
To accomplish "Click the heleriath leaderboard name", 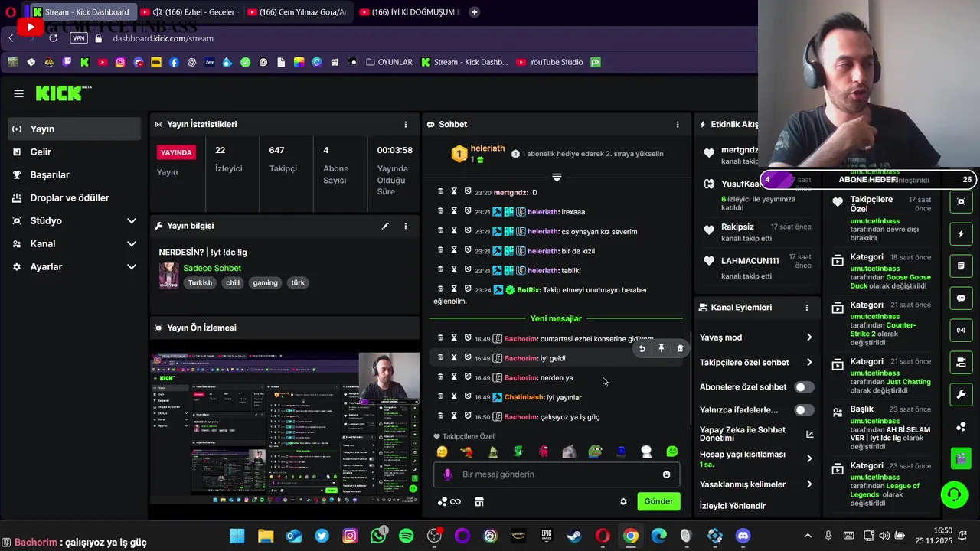I will tap(488, 148).
